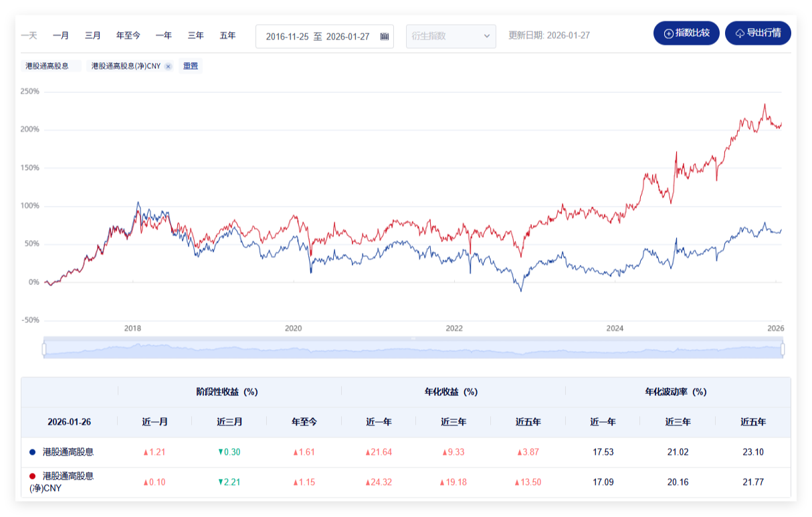Grab the right handle of the range slider
This screenshot has height=517, width=812.
point(782,349)
